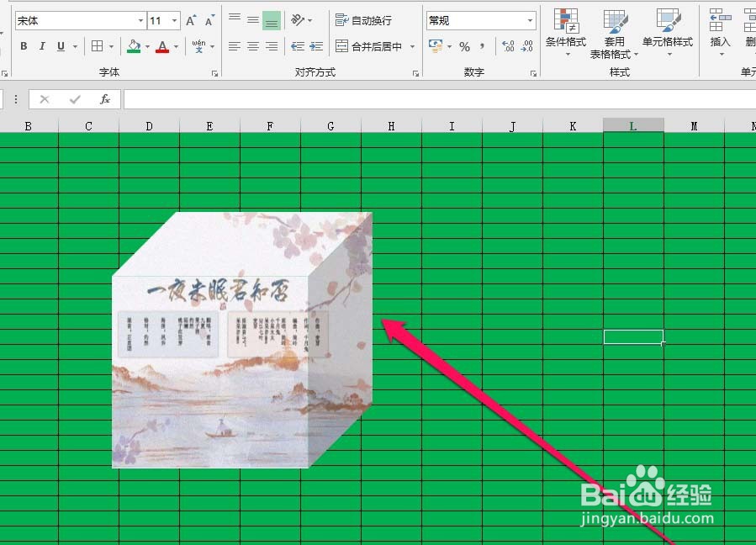Open 套用表格格式 table format
This screenshot has width=756, height=545.
point(614,33)
